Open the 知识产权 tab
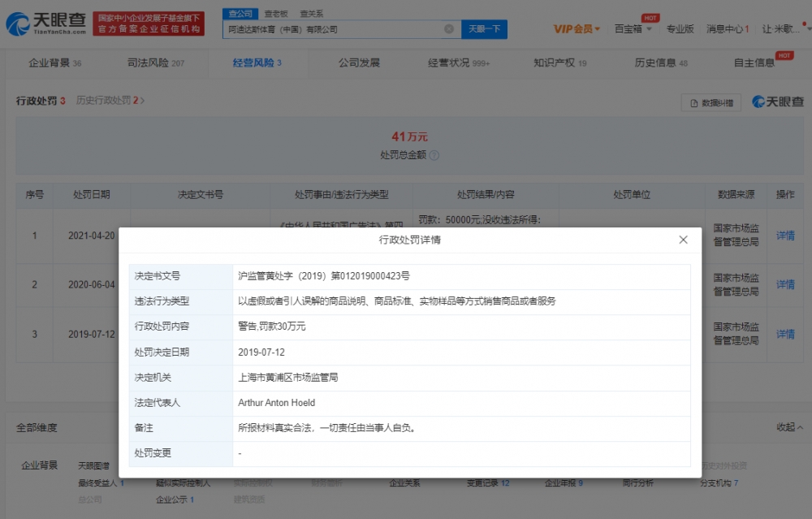 click(559, 63)
